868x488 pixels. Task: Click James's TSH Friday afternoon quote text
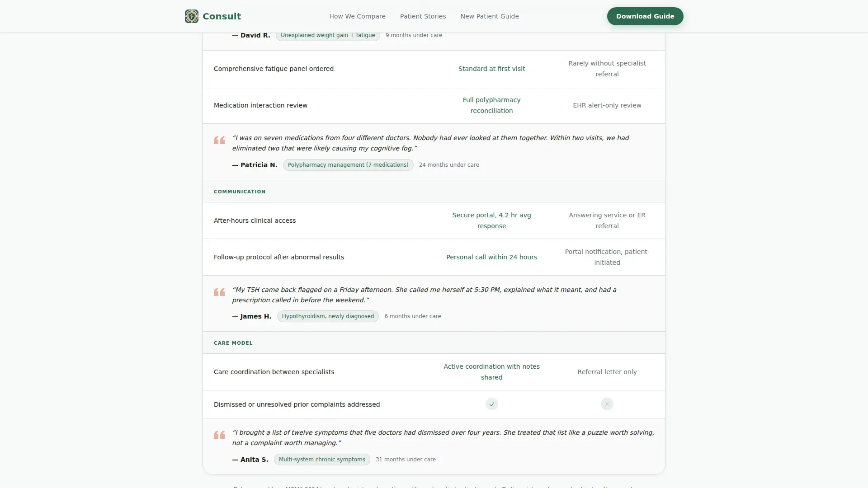point(424,295)
